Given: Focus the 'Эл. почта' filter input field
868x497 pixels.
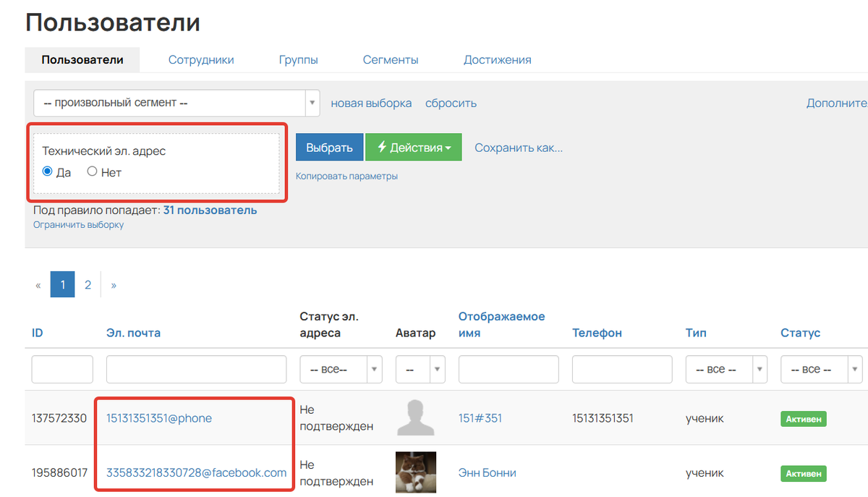Looking at the screenshot, I should click(196, 369).
